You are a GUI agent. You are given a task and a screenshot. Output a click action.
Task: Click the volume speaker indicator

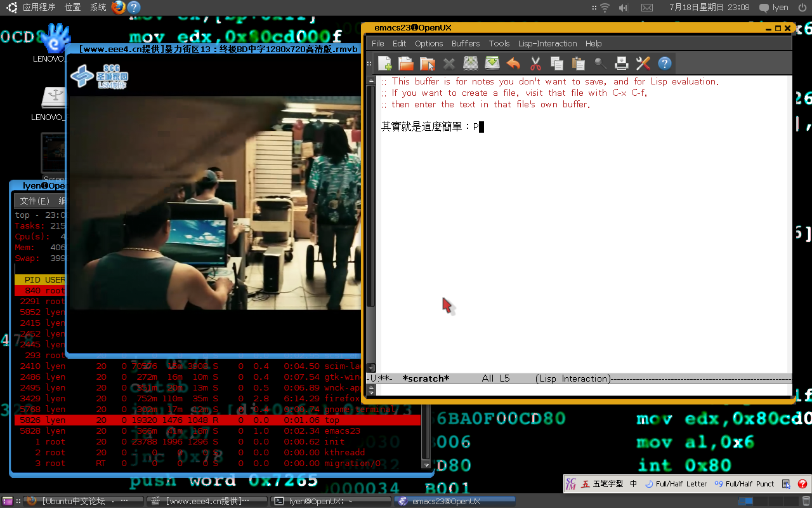pos(624,8)
